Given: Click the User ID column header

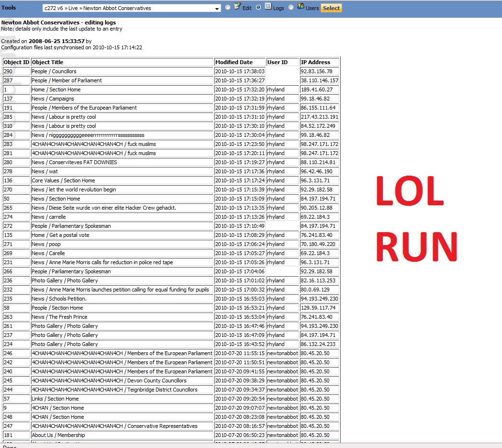Looking at the screenshot, I should point(282,62).
